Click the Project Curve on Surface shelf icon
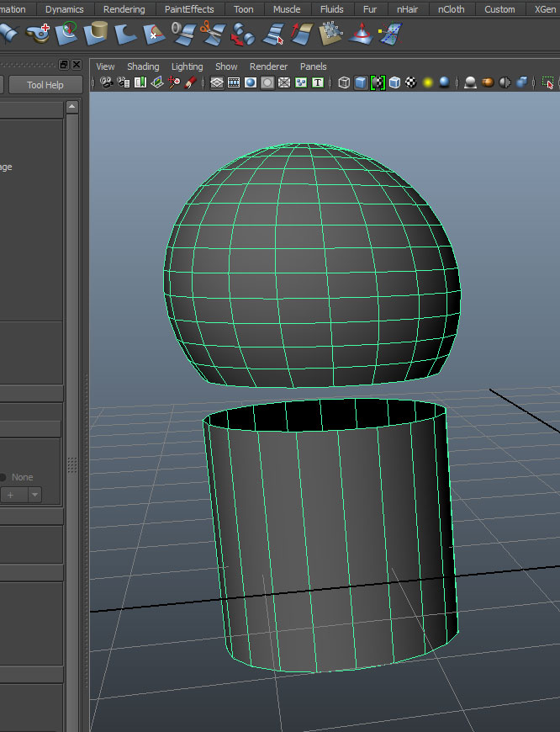The height and width of the screenshot is (732, 560). (67, 34)
